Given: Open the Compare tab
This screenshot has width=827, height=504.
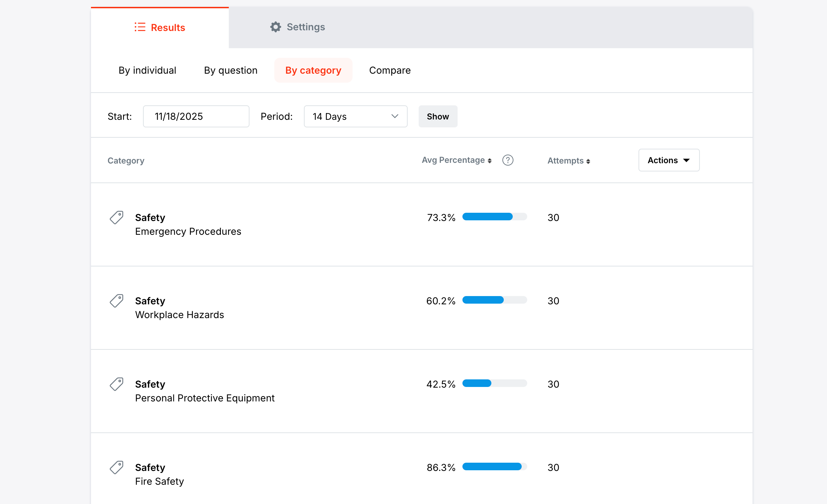Looking at the screenshot, I should coord(390,70).
